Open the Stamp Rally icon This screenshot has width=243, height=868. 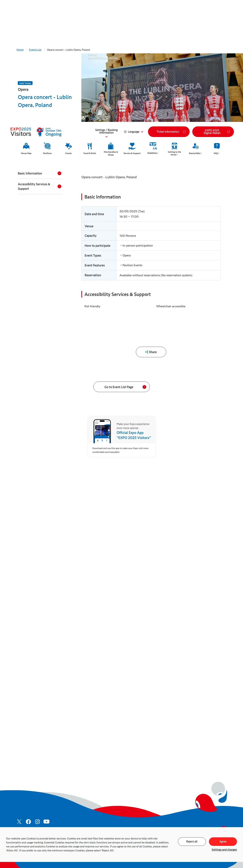tap(195, 146)
